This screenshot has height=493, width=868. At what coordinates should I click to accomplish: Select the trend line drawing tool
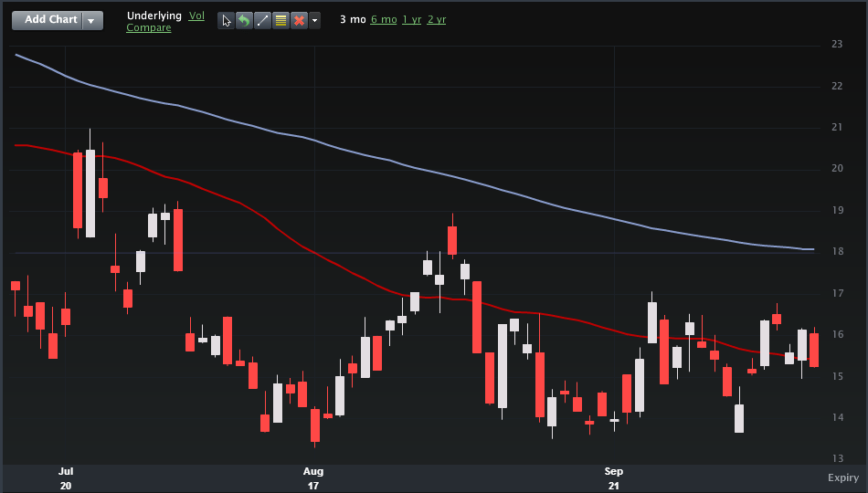tap(262, 20)
